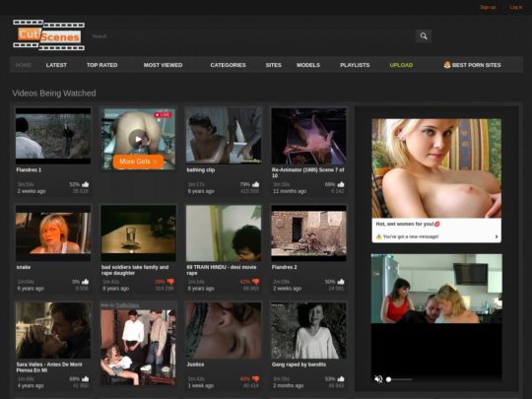
Task: Open the Playlists menu item
Action: (355, 65)
